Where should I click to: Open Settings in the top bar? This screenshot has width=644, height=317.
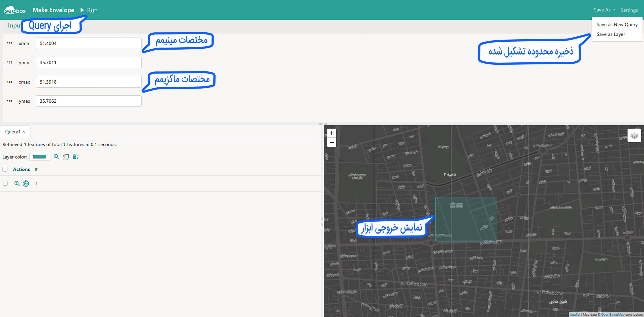coord(629,10)
